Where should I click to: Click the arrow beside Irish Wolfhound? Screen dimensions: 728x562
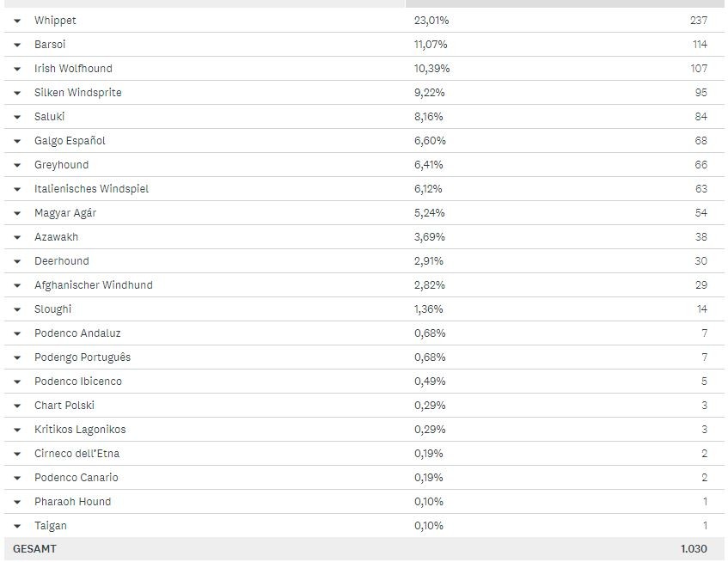click(x=17, y=69)
